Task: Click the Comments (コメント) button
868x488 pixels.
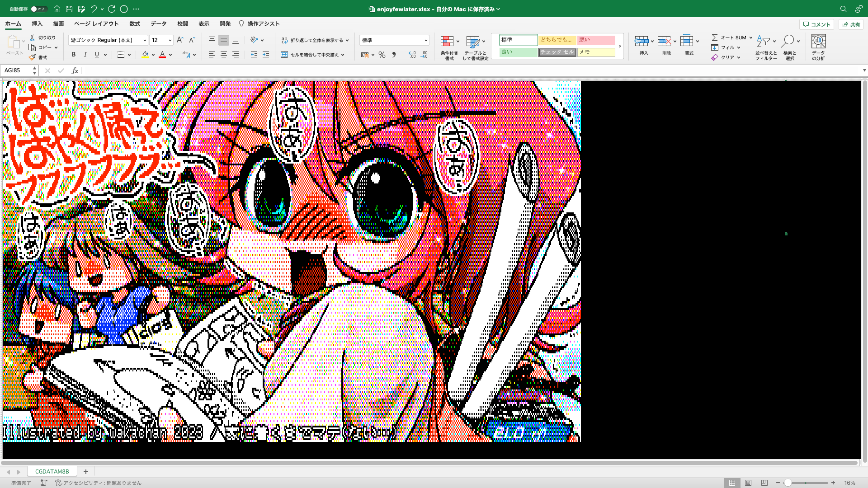Action: tap(816, 24)
